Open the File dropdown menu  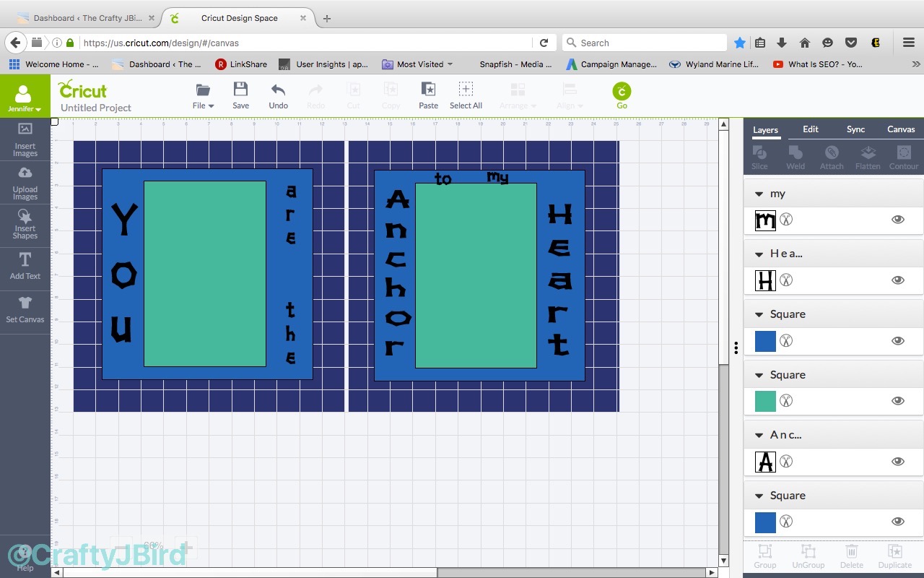203,95
